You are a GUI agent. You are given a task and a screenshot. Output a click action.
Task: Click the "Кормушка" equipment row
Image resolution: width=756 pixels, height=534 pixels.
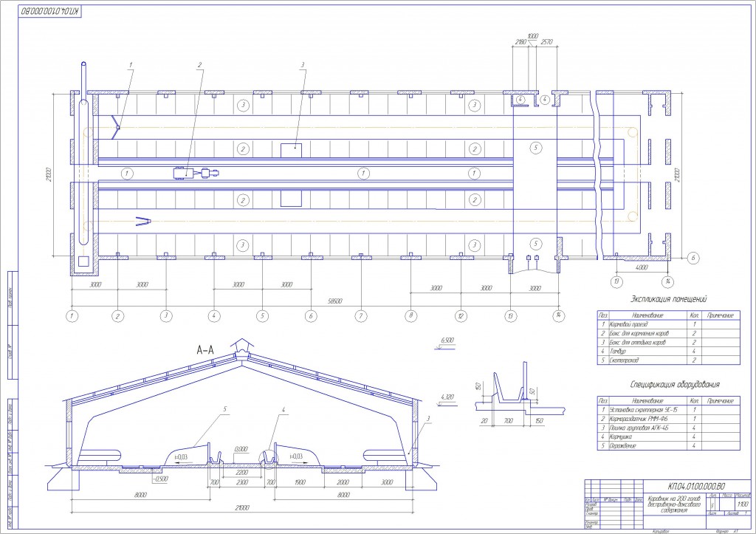tap(668, 437)
